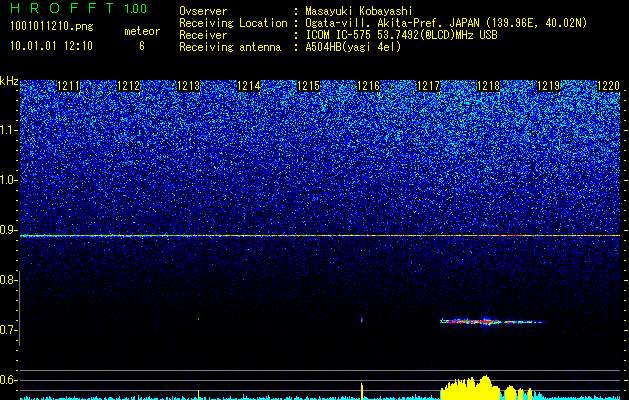The image size is (629, 400).
Task: Click the large yellow signal strength peak
Action: tap(470, 388)
